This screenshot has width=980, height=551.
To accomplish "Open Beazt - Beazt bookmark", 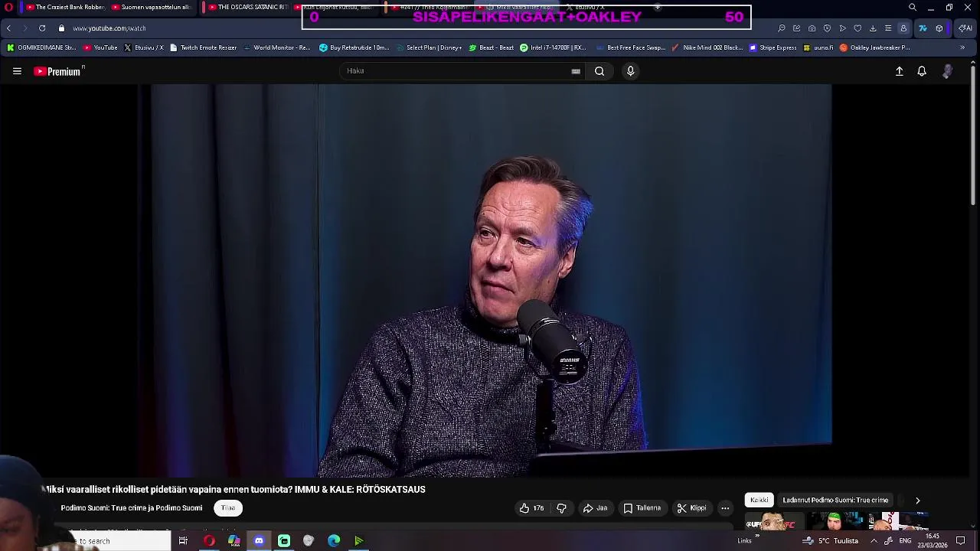I will pyautogui.click(x=491, y=47).
